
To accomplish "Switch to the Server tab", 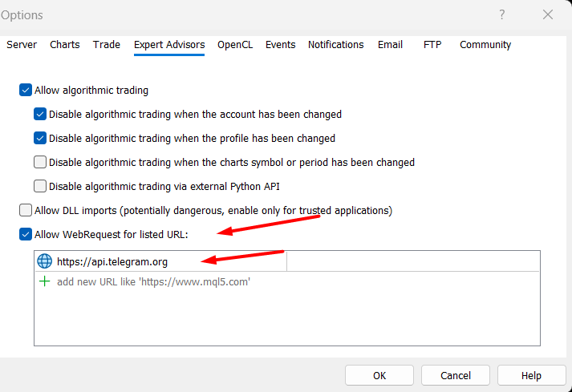I will click(22, 45).
